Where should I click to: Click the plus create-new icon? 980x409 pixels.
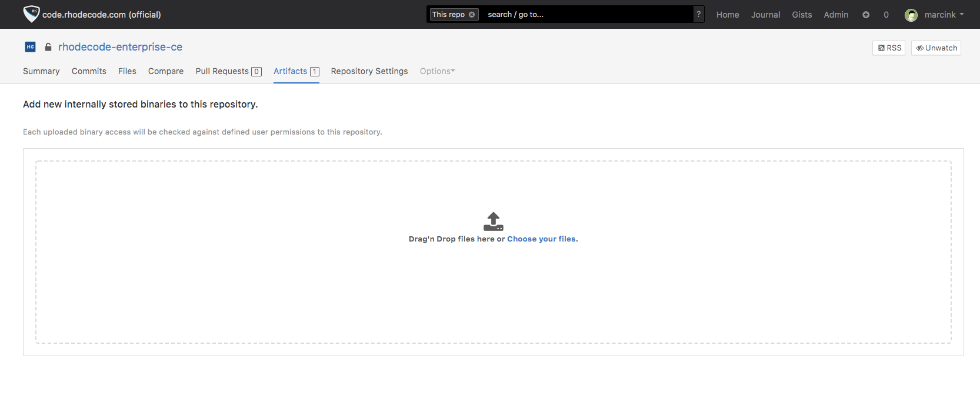(x=866, y=15)
